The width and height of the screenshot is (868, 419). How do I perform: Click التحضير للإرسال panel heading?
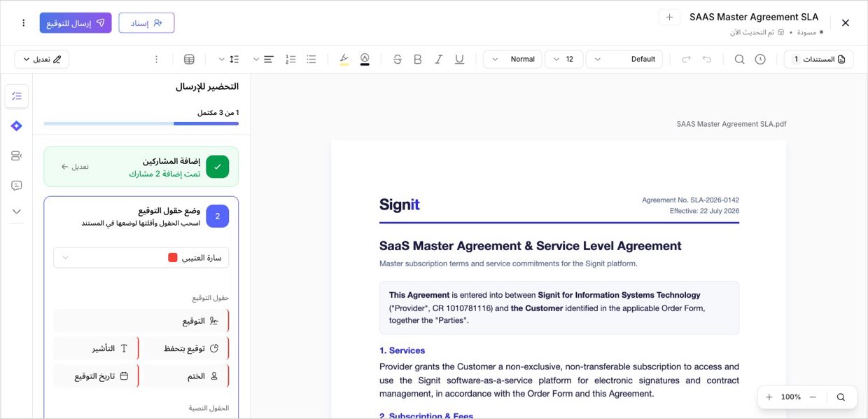pyautogui.click(x=207, y=87)
